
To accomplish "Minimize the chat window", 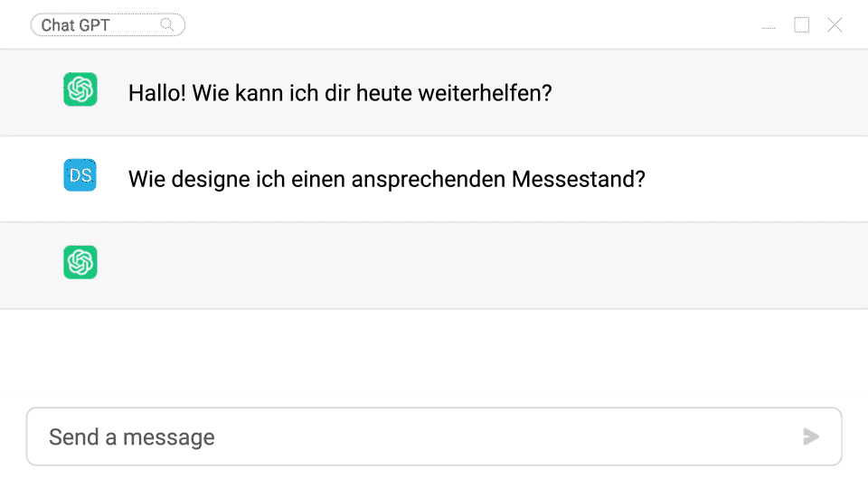I will (x=769, y=25).
